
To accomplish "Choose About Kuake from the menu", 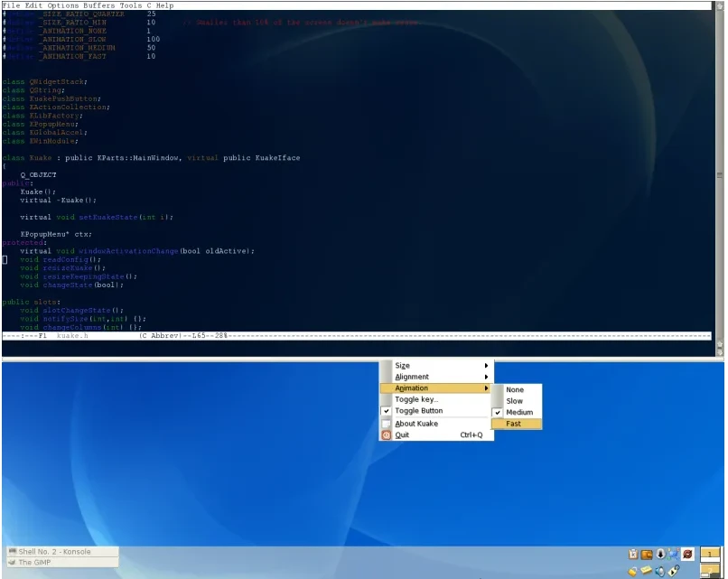I will click(415, 424).
